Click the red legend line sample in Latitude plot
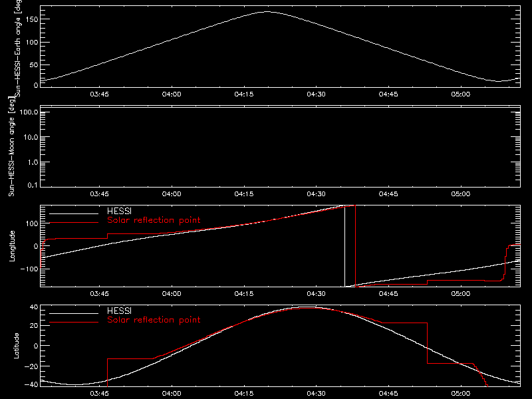532x399 pixels. click(74, 323)
